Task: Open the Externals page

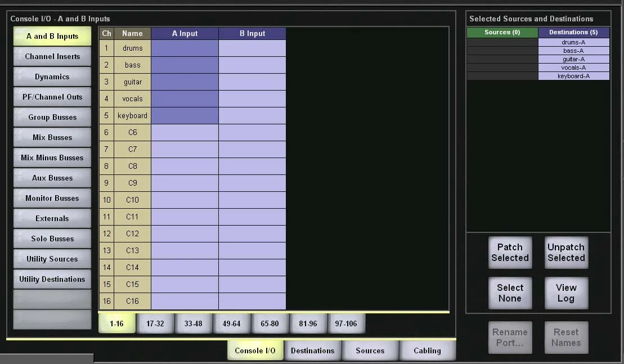Action: tap(52, 219)
